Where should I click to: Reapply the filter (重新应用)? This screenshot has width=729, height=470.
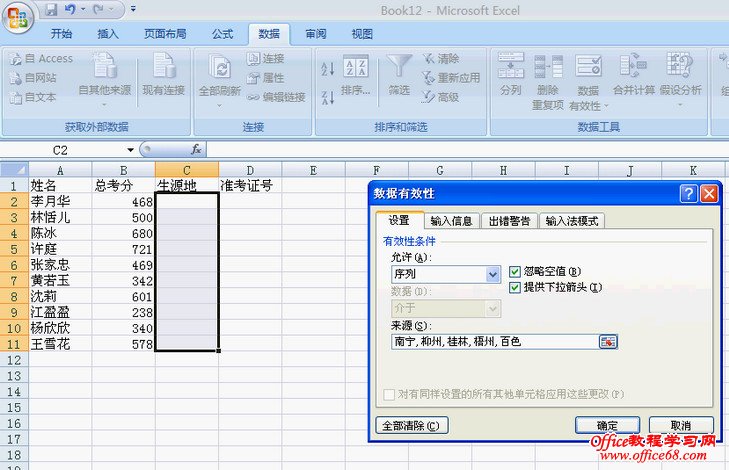451,78
